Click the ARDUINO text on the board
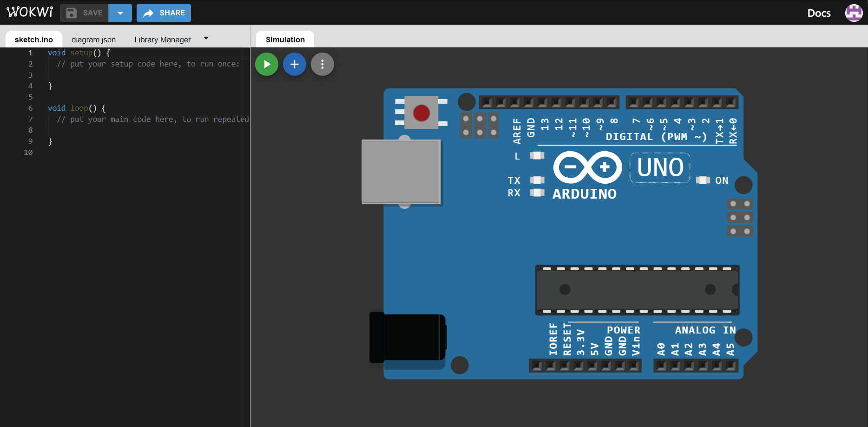This screenshot has height=427, width=868. pyautogui.click(x=584, y=194)
